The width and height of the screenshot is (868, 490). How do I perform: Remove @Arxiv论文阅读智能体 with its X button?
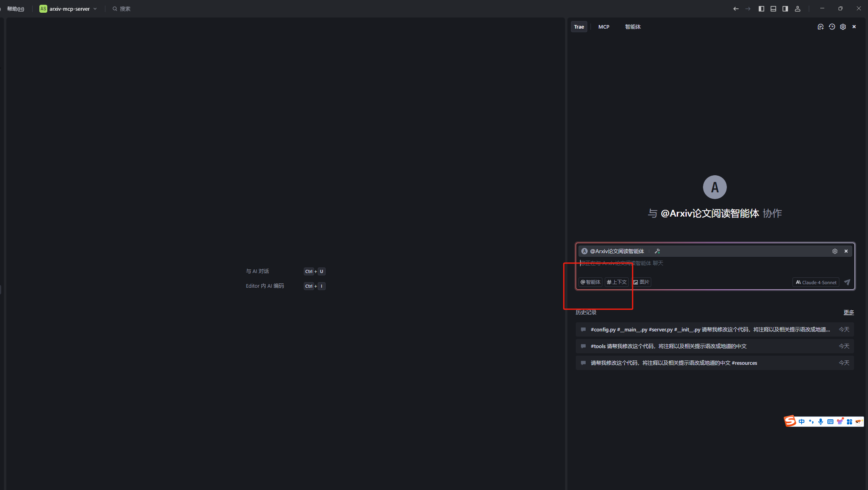point(846,251)
